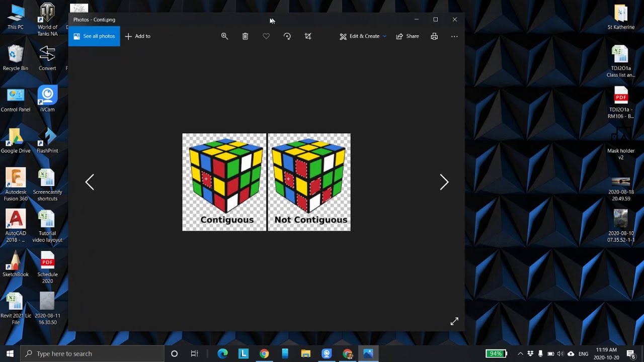
Task: Select the World of Tanks NA shortcut
Action: pyautogui.click(x=47, y=20)
